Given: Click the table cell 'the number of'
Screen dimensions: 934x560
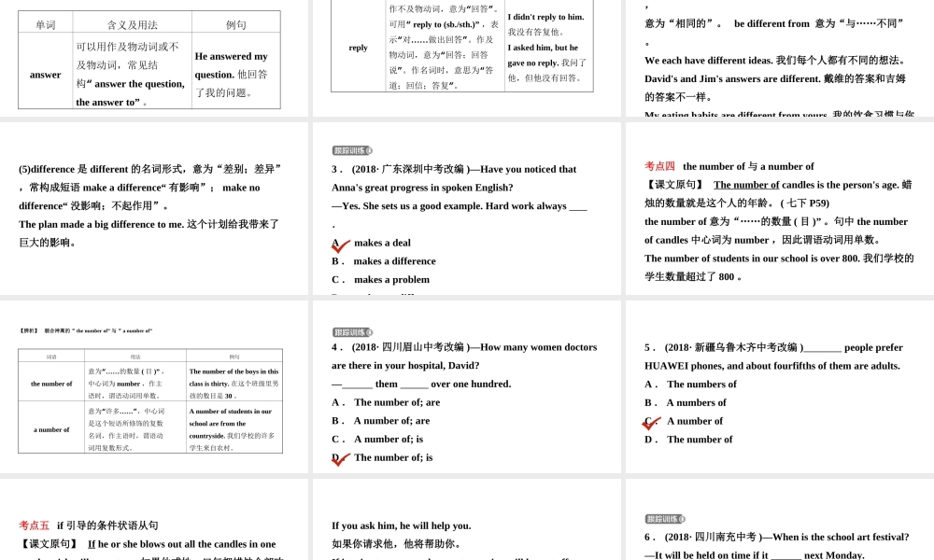Looking at the screenshot, I should [x=51, y=384].
